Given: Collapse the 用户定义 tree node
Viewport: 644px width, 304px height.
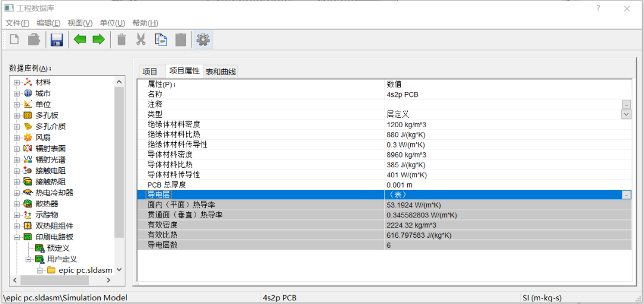Looking at the screenshot, I should (29, 259).
